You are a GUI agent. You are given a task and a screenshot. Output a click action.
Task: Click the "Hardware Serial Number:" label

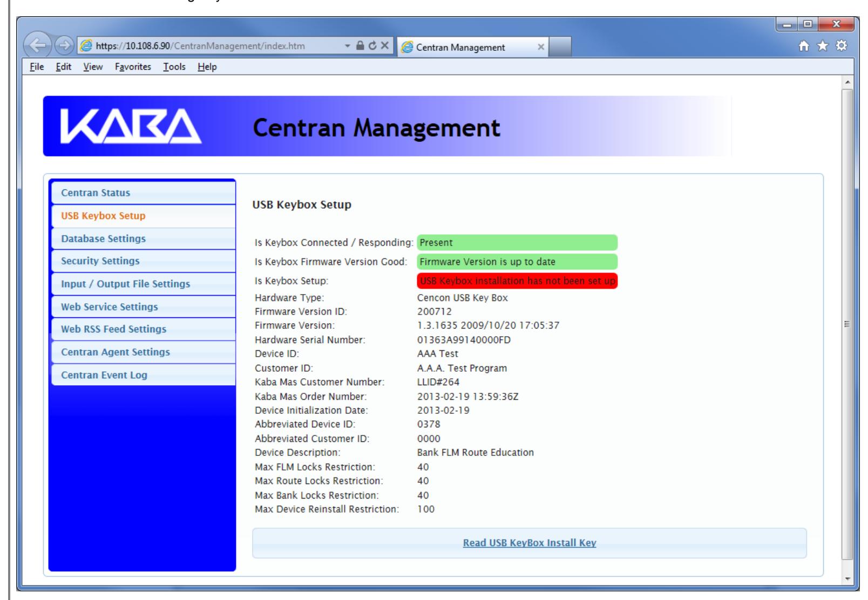click(310, 340)
